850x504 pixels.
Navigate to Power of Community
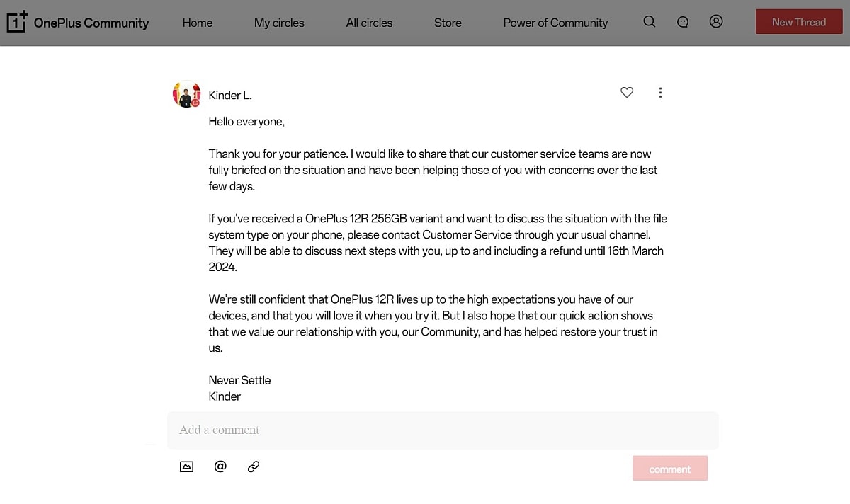pyautogui.click(x=555, y=23)
